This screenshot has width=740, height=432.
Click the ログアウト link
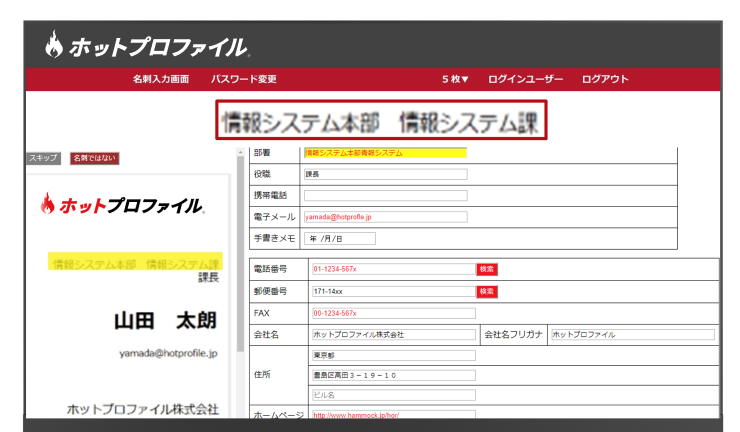[605, 79]
